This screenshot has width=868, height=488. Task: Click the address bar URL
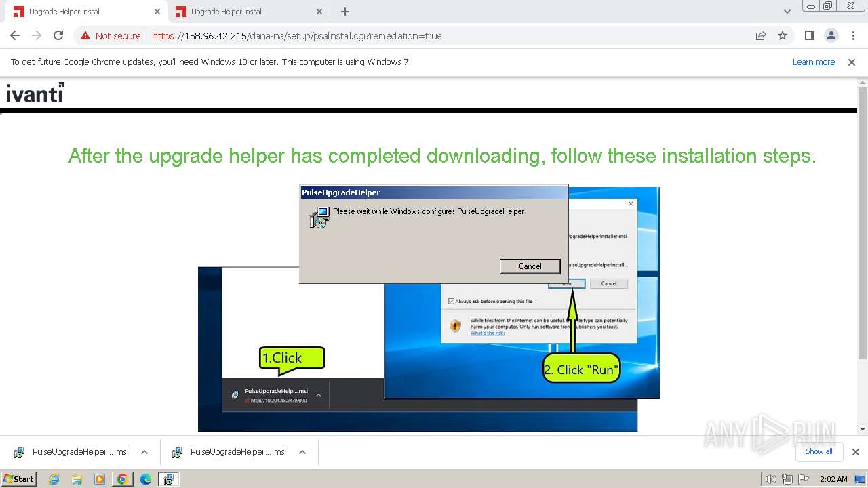[297, 35]
